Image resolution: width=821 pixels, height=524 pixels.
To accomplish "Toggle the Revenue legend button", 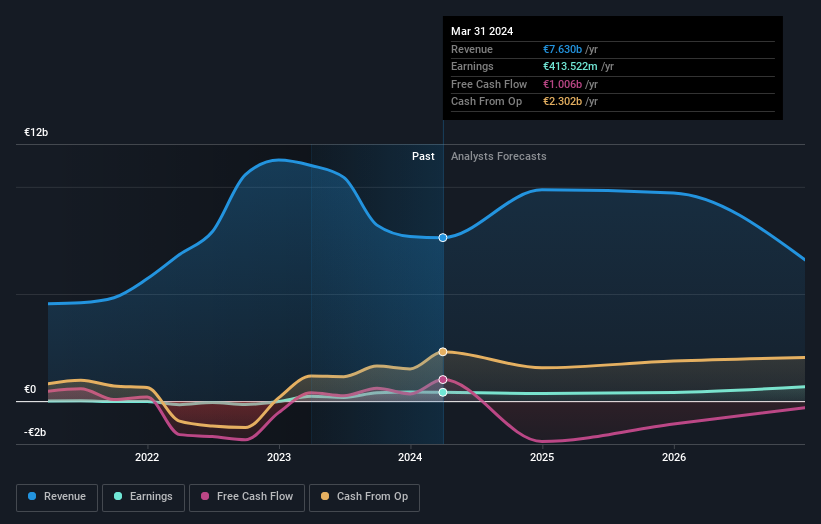I will click(57, 497).
